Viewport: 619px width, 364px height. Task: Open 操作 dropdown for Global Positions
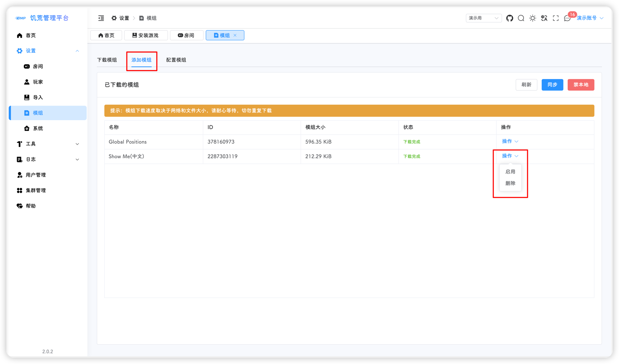coord(510,141)
